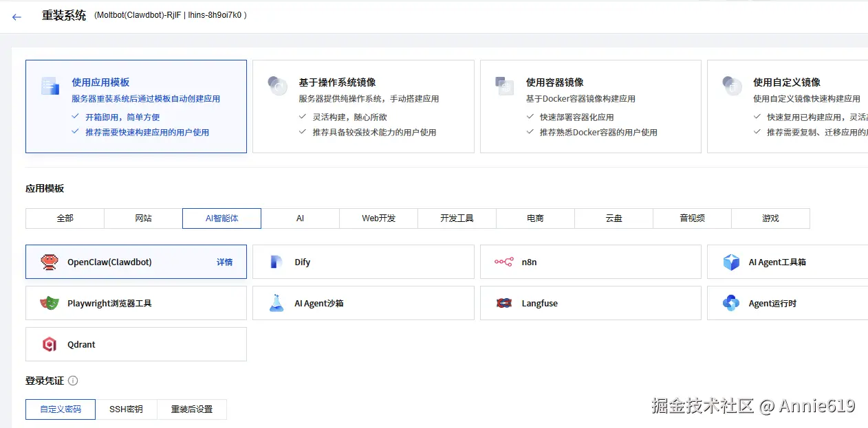Switch to the 网站 template tab
868x428 pixels.
point(143,218)
